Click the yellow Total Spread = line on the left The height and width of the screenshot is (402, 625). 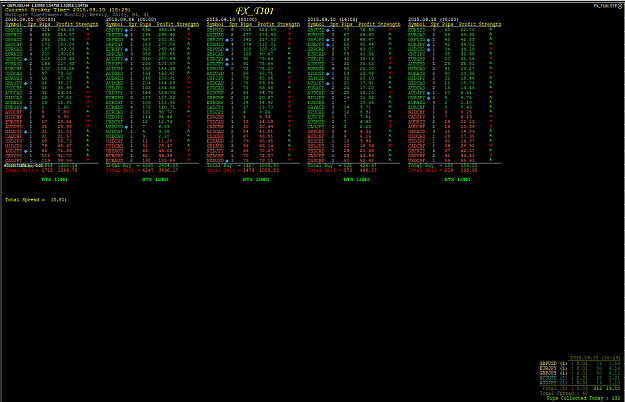coord(36,200)
